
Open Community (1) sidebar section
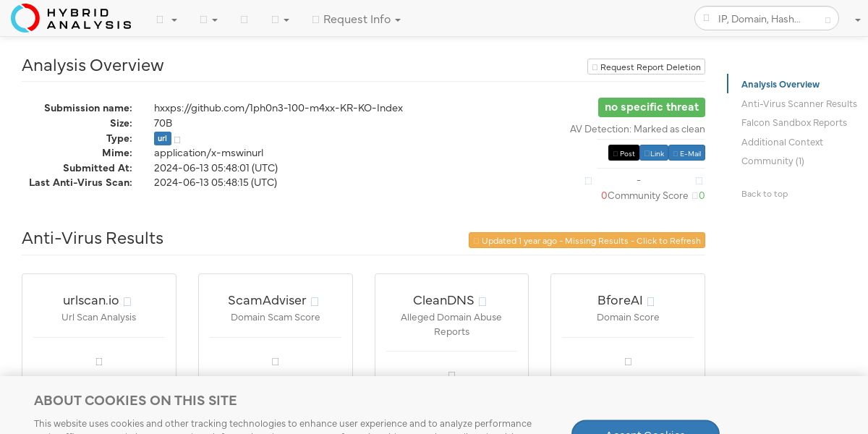click(773, 161)
